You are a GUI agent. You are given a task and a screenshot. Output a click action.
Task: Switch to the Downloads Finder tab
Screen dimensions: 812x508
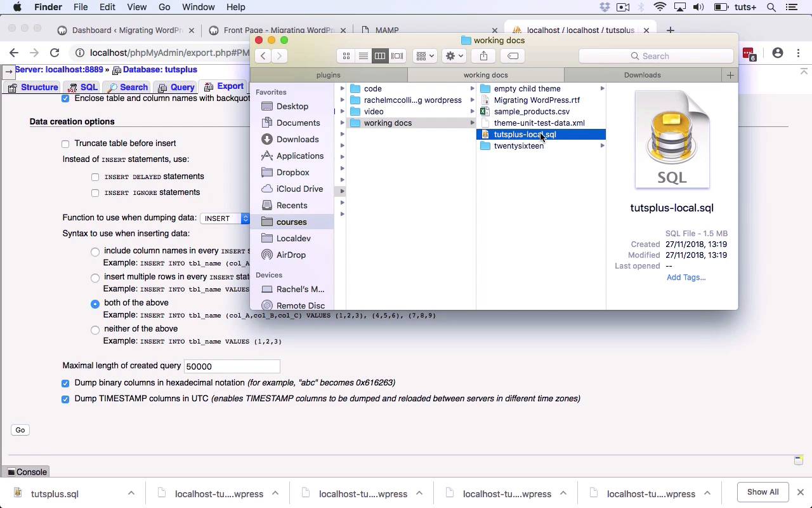pos(643,75)
